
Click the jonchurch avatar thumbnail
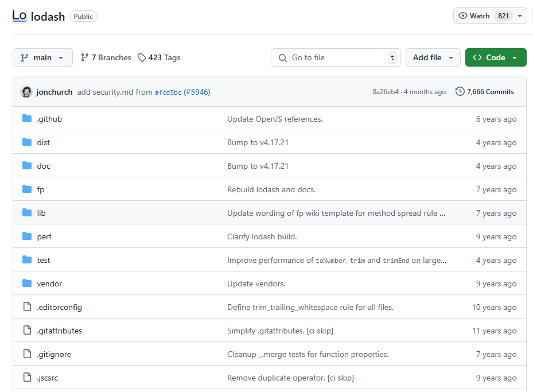[x=26, y=92]
